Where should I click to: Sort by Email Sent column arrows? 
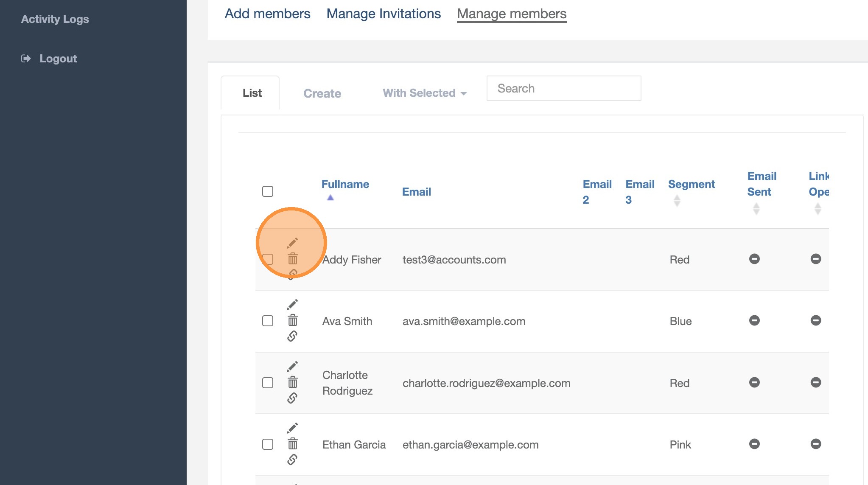[756, 208]
